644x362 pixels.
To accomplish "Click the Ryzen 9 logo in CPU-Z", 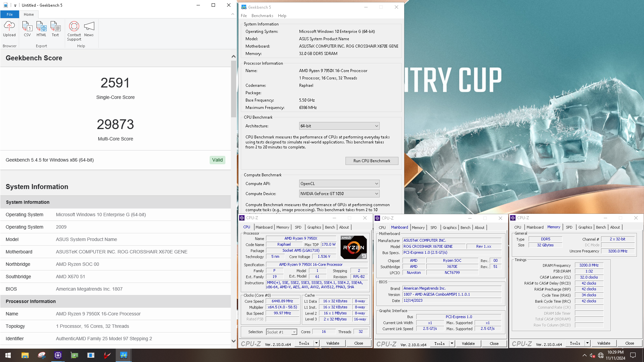I will 354,247.
